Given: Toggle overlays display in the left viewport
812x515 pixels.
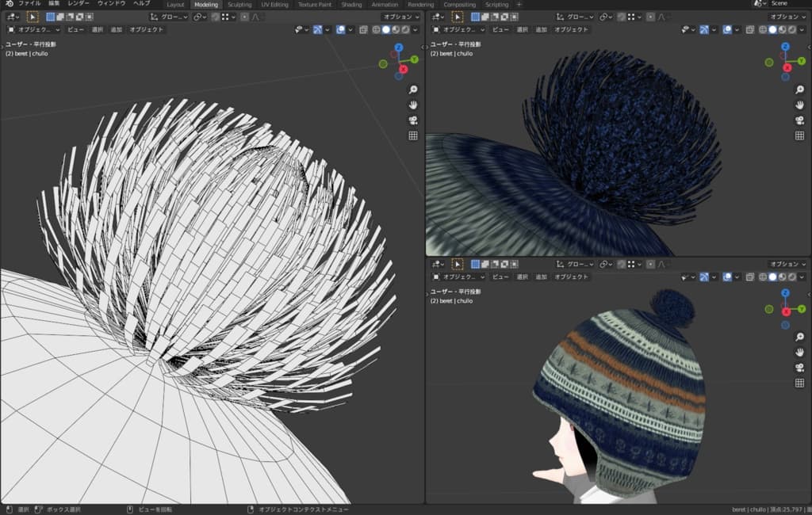Looking at the screenshot, I should pos(340,30).
